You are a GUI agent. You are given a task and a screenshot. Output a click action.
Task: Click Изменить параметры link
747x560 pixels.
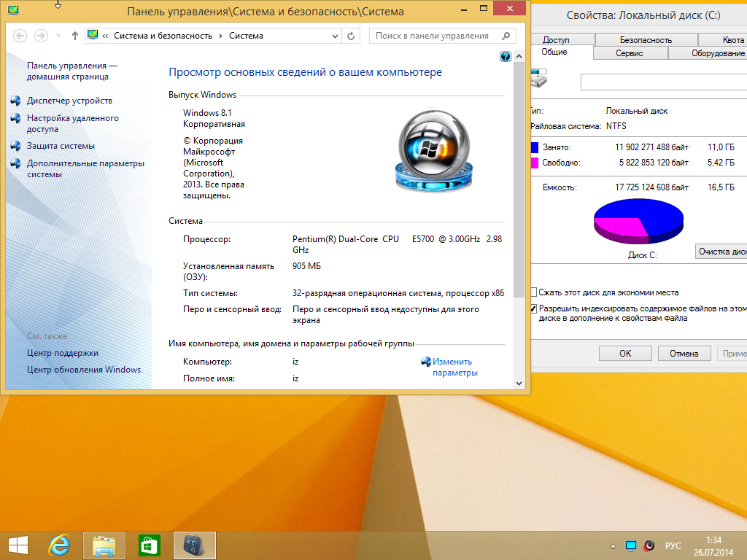(x=455, y=367)
